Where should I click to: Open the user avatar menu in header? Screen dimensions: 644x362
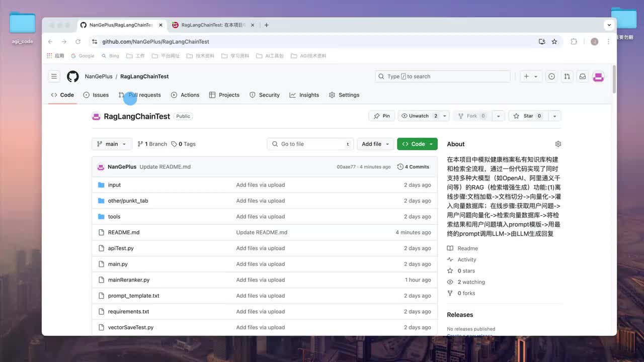598,76
